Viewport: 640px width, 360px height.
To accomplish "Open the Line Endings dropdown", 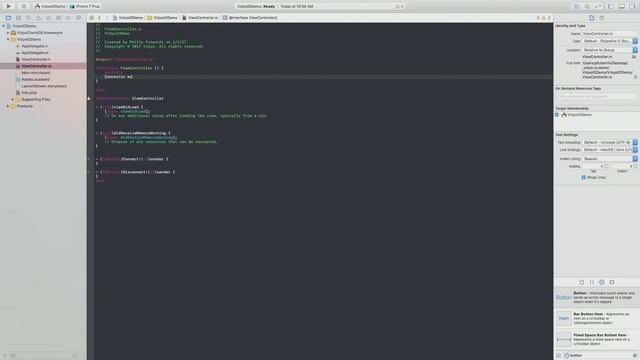I will pos(609,150).
